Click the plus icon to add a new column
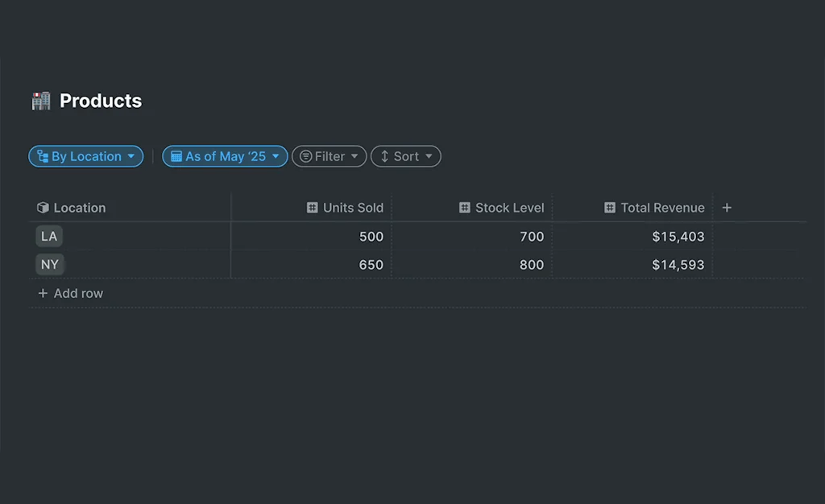Image resolution: width=825 pixels, height=504 pixels. tap(727, 207)
